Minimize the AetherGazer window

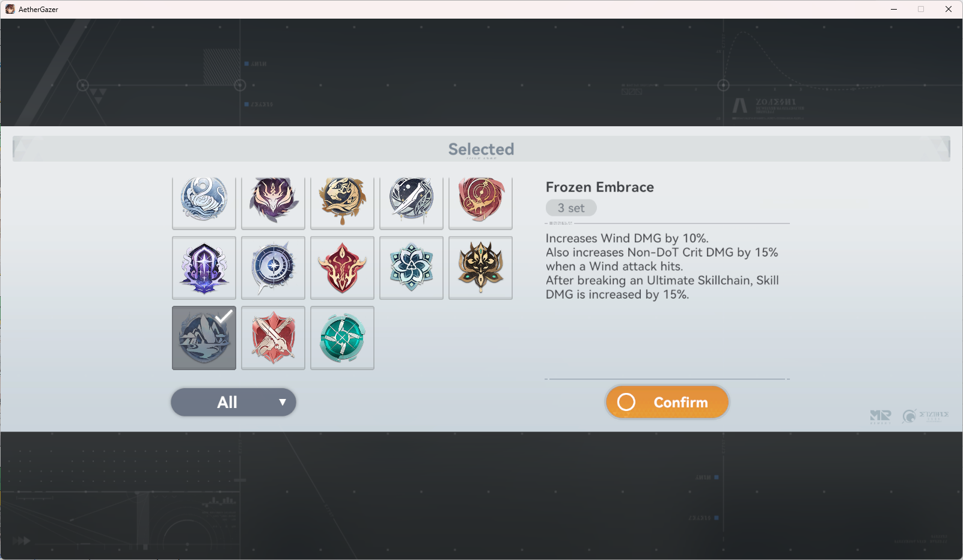[x=893, y=9]
